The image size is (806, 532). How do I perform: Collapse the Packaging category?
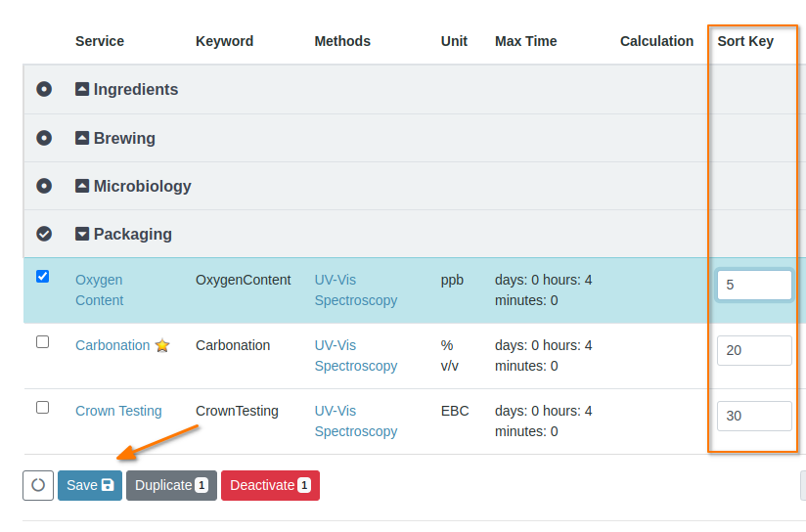pyautogui.click(x=82, y=234)
